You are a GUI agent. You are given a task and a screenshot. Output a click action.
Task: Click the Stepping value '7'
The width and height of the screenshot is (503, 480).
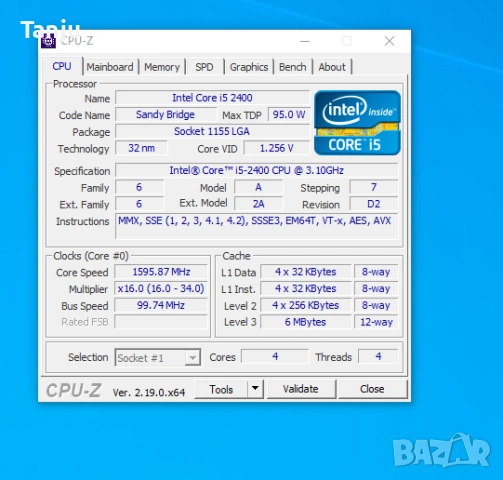pos(374,187)
